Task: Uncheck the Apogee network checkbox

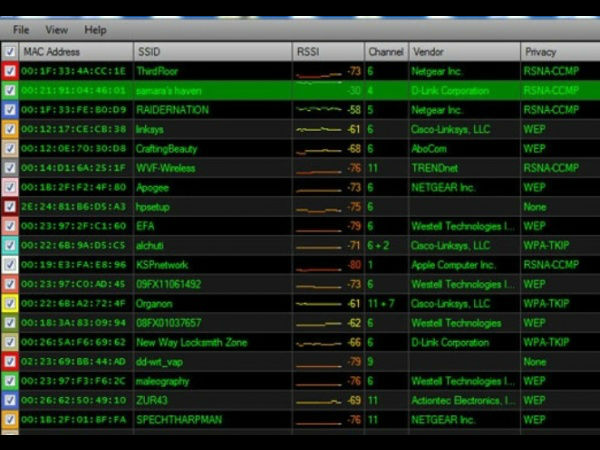Action: tap(10, 187)
